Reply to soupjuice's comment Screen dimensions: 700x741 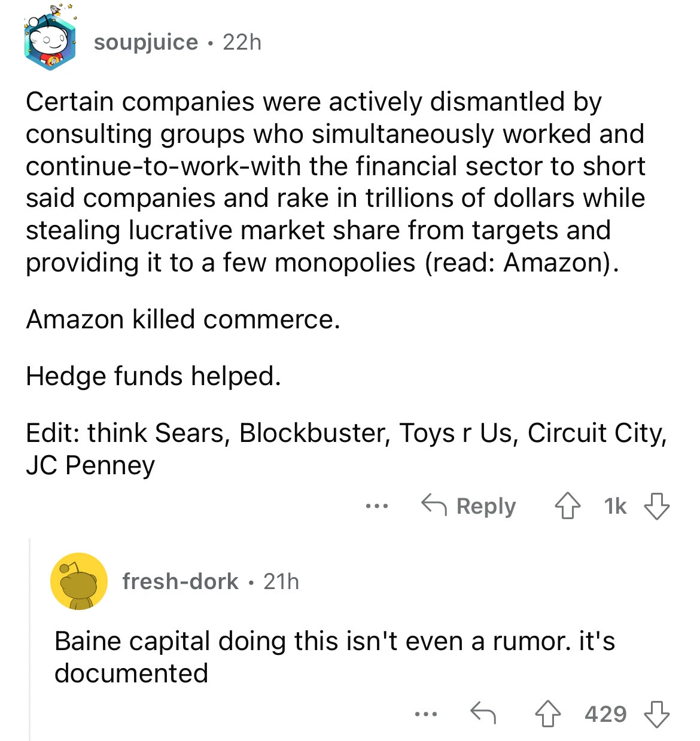tap(469, 507)
